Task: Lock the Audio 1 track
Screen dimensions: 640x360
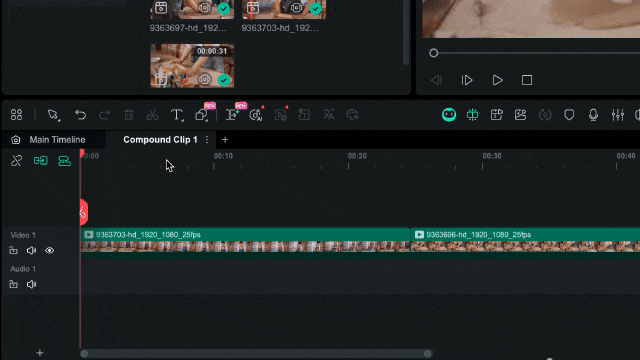Action: tap(13, 284)
